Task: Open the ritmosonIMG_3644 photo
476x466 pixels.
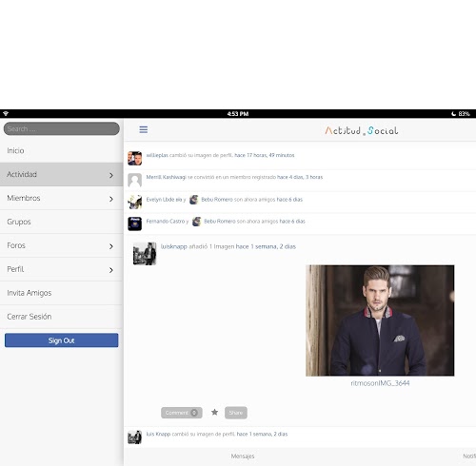Action: [380, 320]
